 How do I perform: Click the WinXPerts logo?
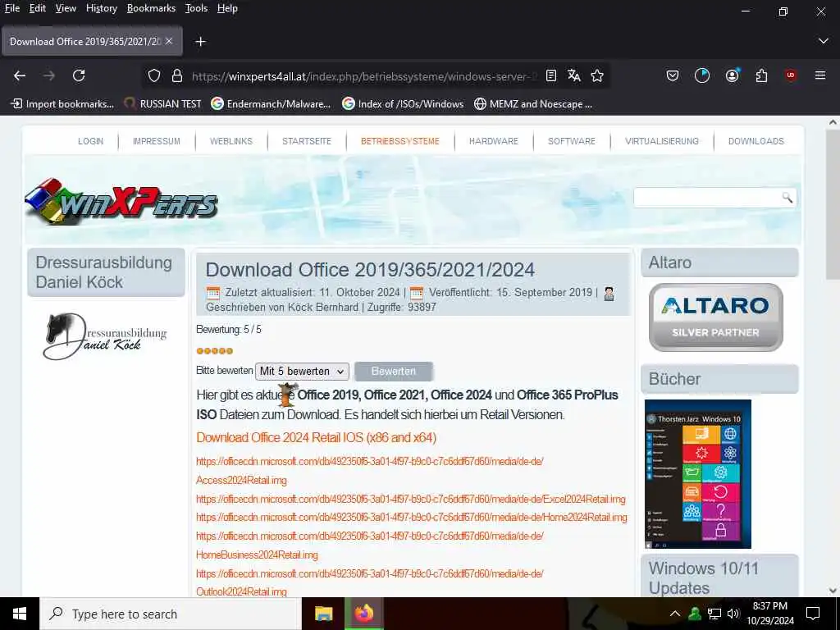121,202
